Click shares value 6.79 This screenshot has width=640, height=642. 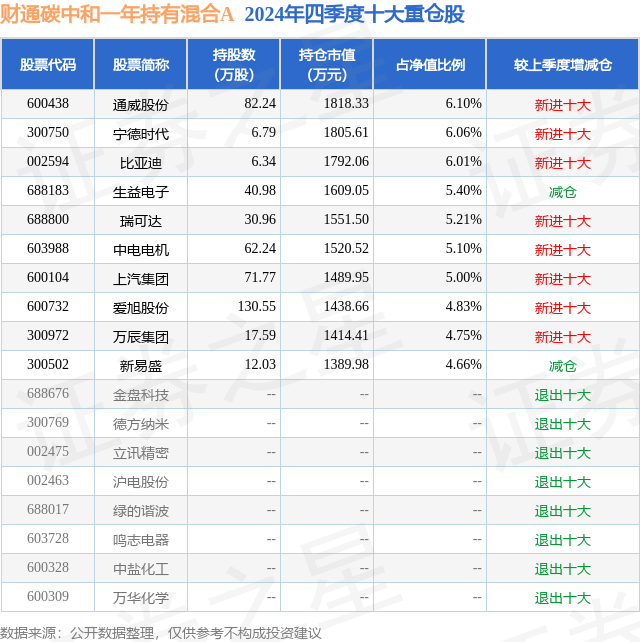[x=263, y=133]
